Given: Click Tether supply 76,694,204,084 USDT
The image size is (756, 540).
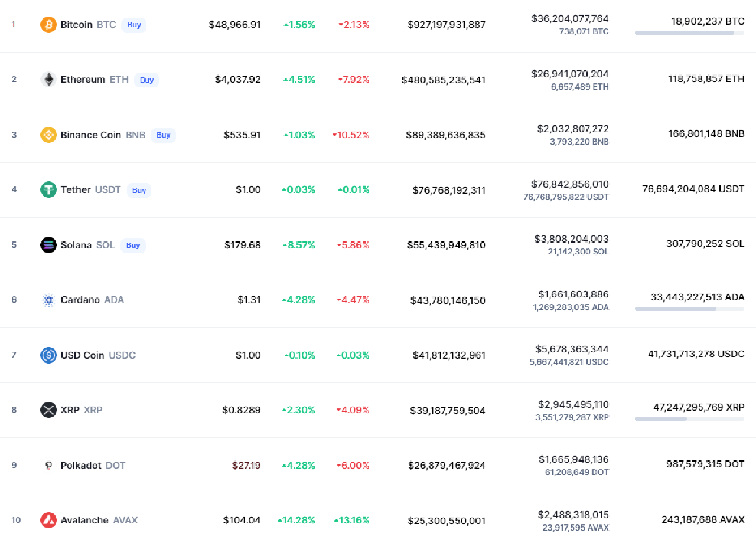Looking at the screenshot, I should pos(693,189).
